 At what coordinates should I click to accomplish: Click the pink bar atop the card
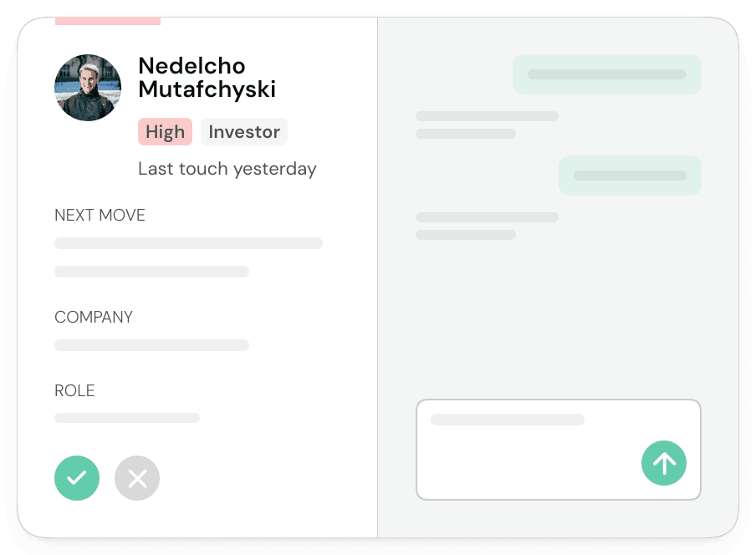point(108,21)
